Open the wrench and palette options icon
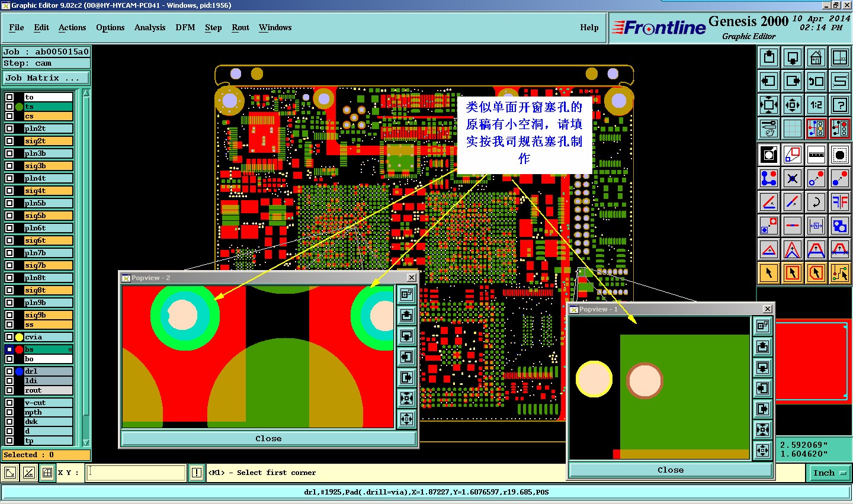853x504 pixels. tap(769, 128)
